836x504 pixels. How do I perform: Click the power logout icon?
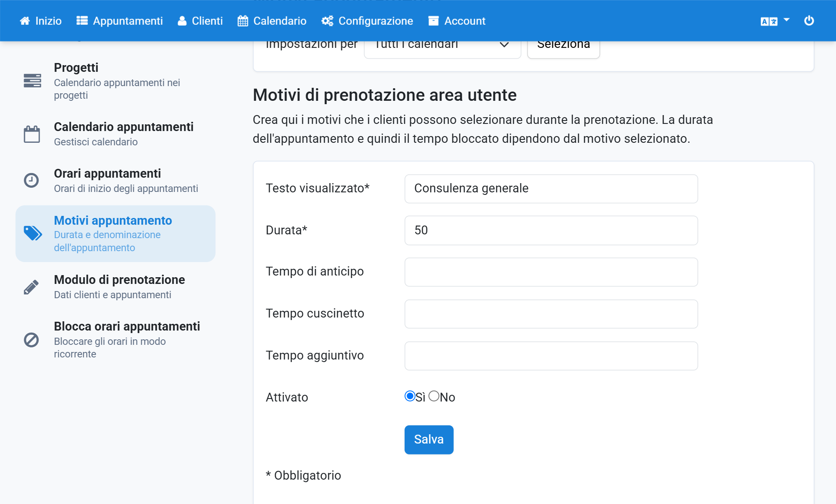pyautogui.click(x=809, y=21)
